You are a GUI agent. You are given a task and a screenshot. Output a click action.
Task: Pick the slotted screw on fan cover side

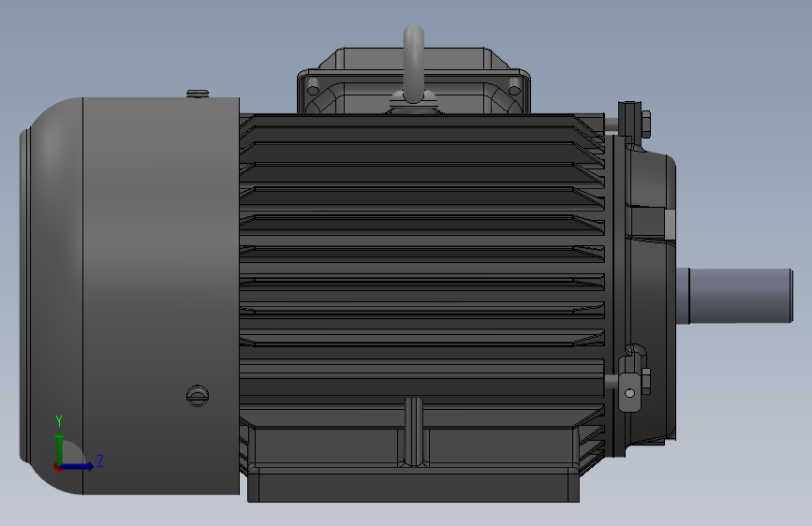tap(198, 396)
